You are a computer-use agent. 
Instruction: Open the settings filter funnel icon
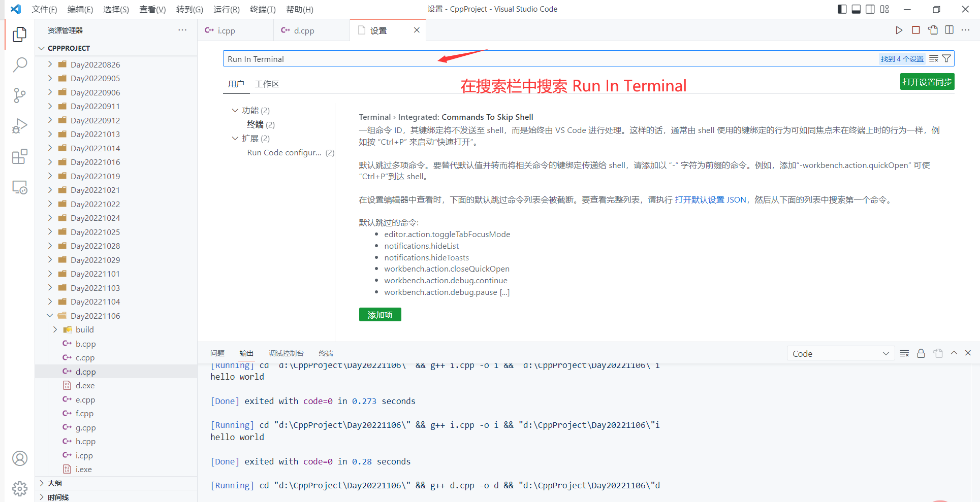coord(946,59)
